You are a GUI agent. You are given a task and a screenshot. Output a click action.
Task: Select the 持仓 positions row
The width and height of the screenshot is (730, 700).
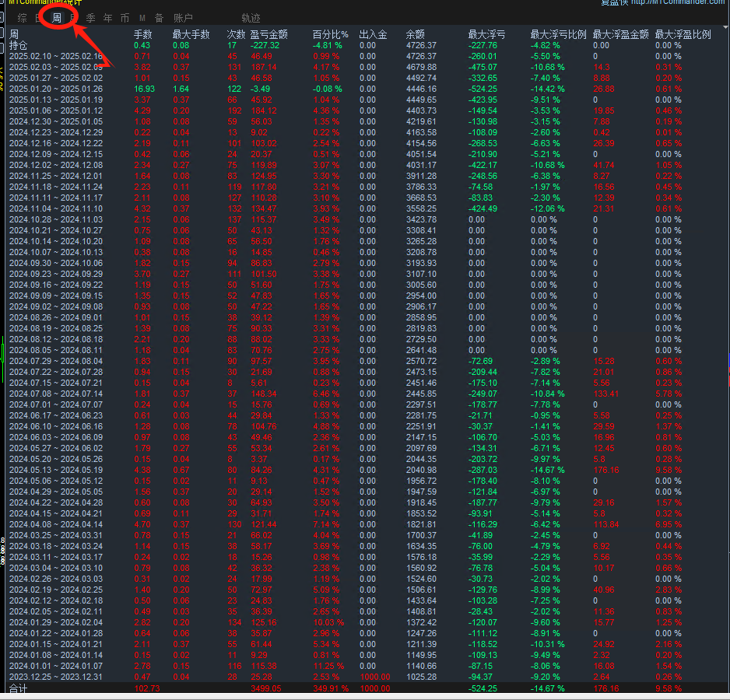coord(19,45)
